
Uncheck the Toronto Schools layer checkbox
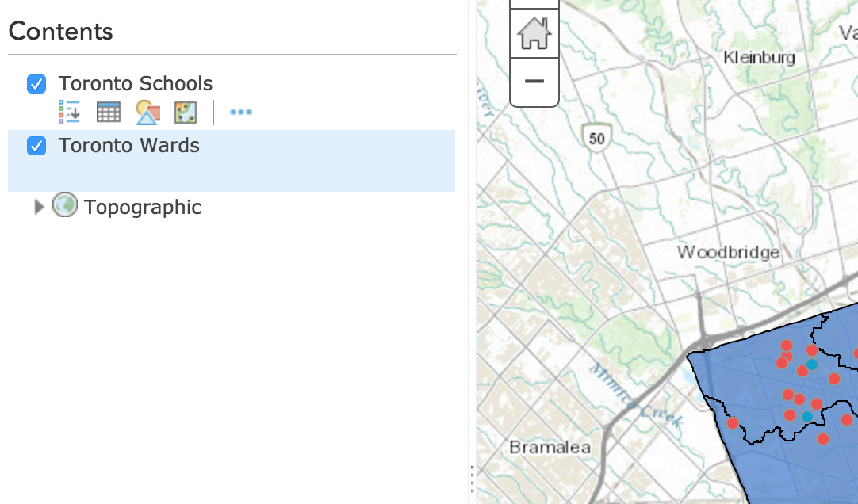[x=36, y=84]
